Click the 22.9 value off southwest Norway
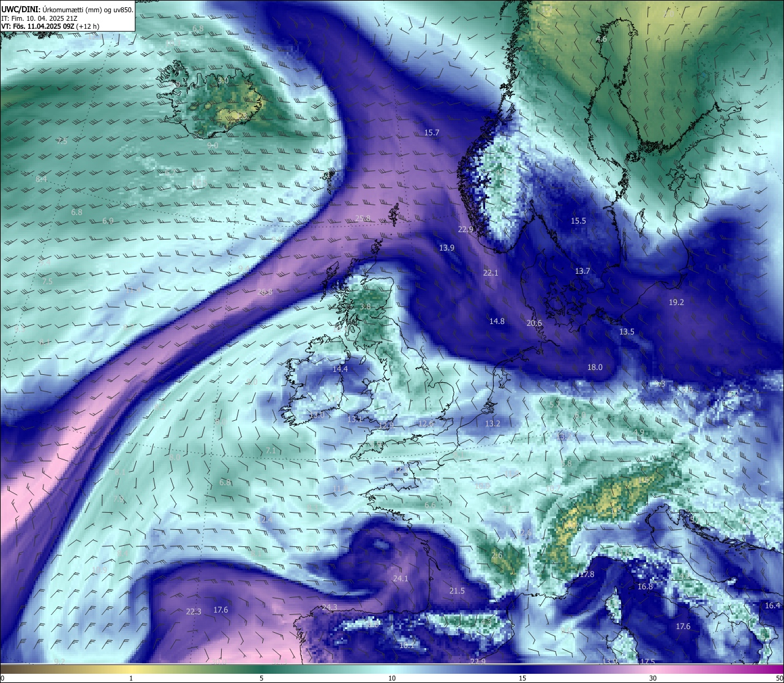 pyautogui.click(x=466, y=230)
